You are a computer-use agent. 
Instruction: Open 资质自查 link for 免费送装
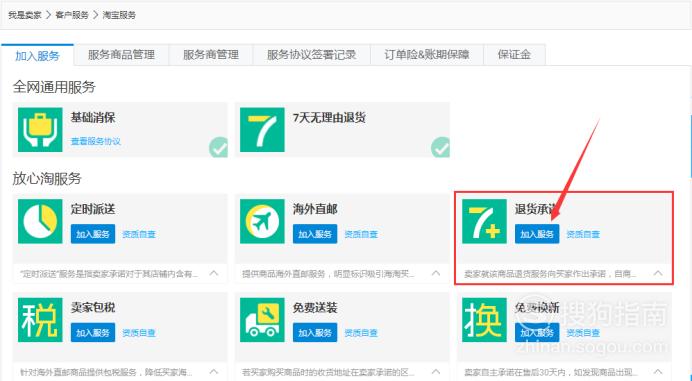pyautogui.click(x=361, y=332)
